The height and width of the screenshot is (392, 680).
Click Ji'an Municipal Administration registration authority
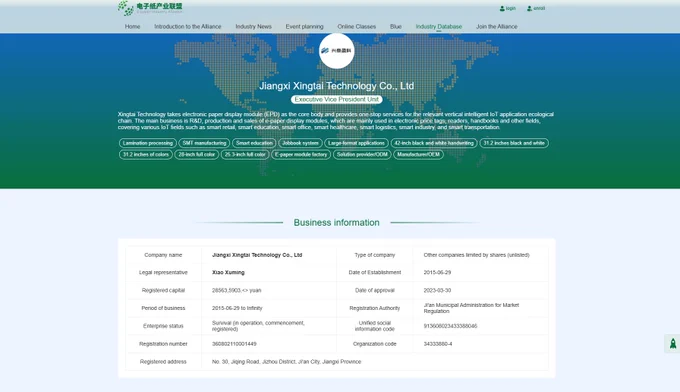471,308
